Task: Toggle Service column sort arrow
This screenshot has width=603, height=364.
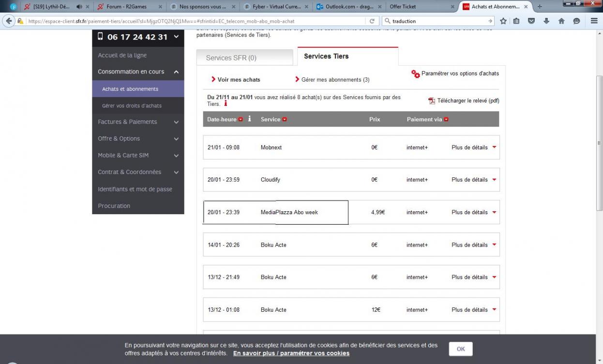Action: coord(285,119)
